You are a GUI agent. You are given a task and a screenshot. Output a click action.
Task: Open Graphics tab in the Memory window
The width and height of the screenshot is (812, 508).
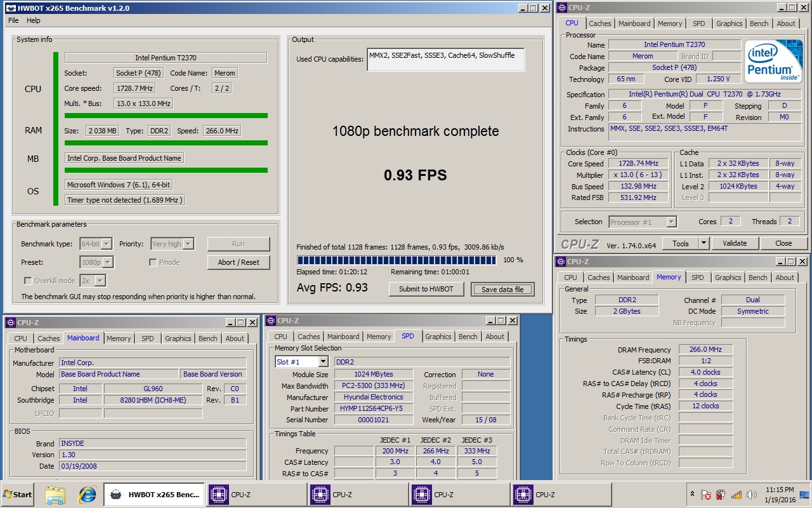(x=728, y=277)
